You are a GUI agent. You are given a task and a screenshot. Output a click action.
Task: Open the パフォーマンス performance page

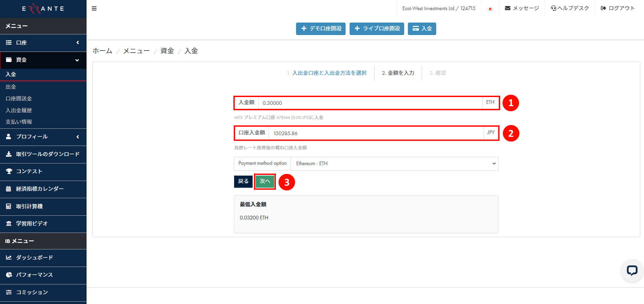click(34, 275)
